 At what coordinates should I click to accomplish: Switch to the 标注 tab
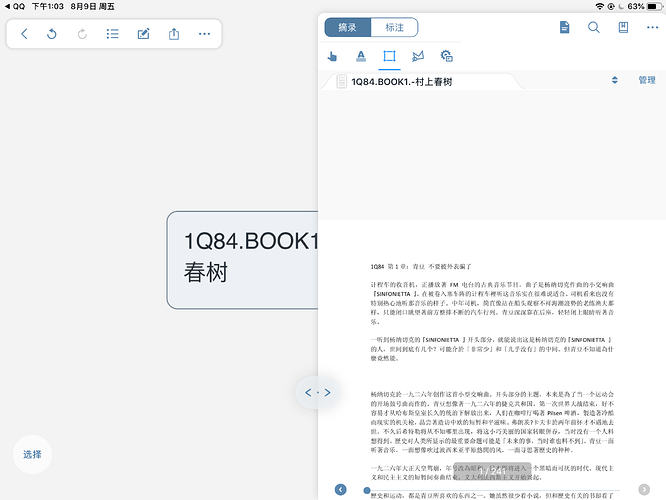[394, 28]
